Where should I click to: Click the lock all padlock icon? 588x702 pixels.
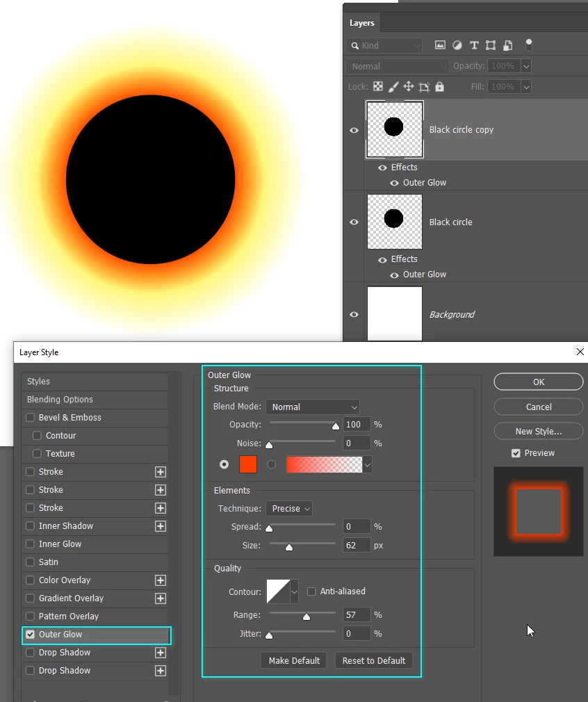[x=440, y=86]
